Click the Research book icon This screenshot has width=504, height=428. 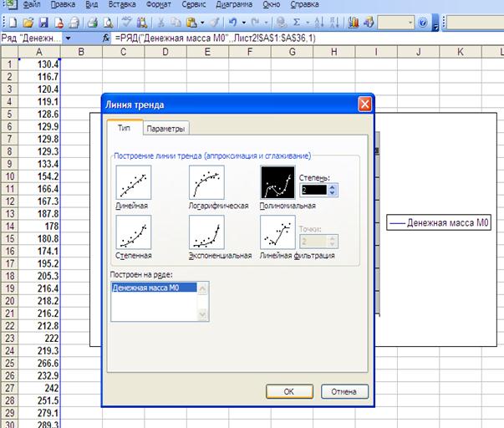[142, 23]
